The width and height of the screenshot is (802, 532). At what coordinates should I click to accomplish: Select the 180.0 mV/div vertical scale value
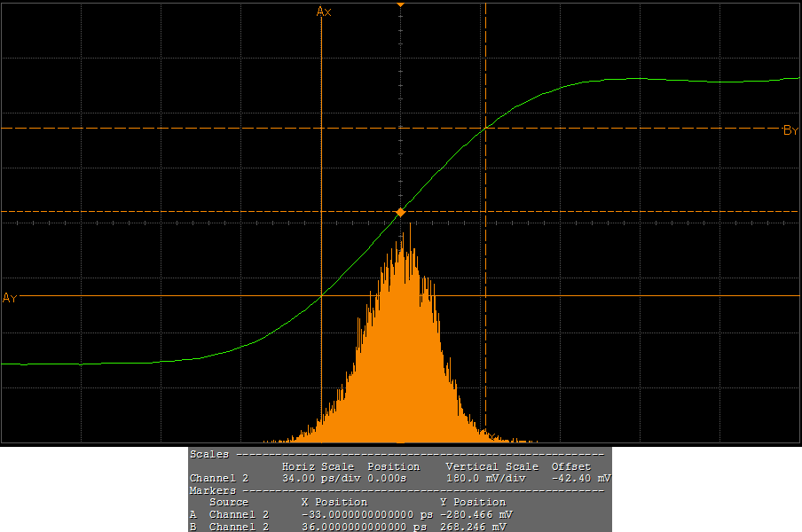click(x=486, y=478)
